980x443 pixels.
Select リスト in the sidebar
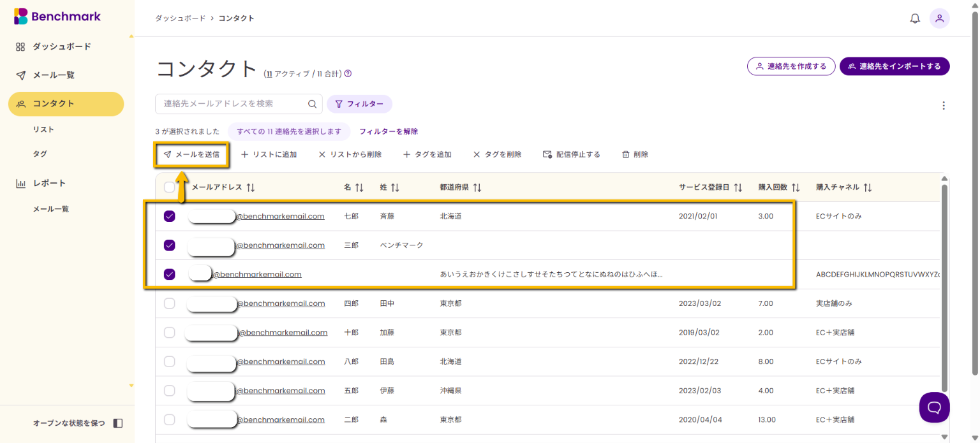[x=43, y=129]
